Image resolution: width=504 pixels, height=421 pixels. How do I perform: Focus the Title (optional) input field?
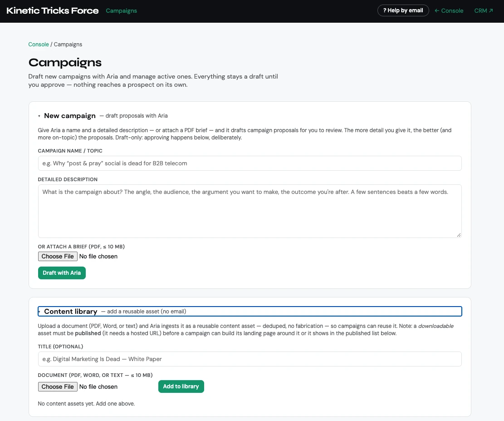click(x=250, y=359)
